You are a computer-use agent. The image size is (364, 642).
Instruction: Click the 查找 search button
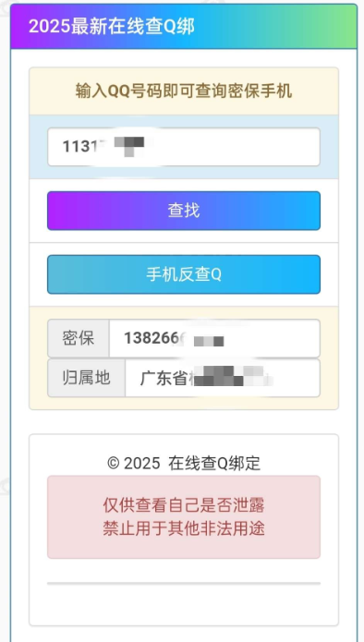click(x=184, y=211)
